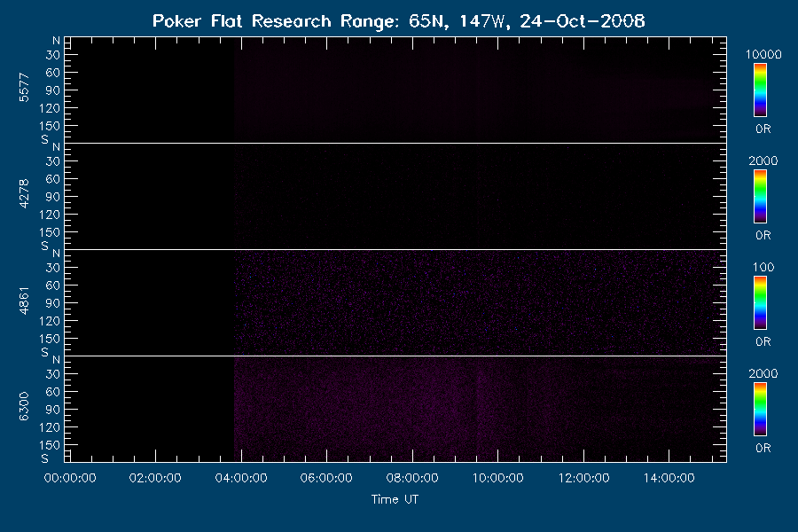Click the 60 degree tick label in the 5577 panel
Image resolution: width=798 pixels, height=532 pixels.
[x=53, y=73]
